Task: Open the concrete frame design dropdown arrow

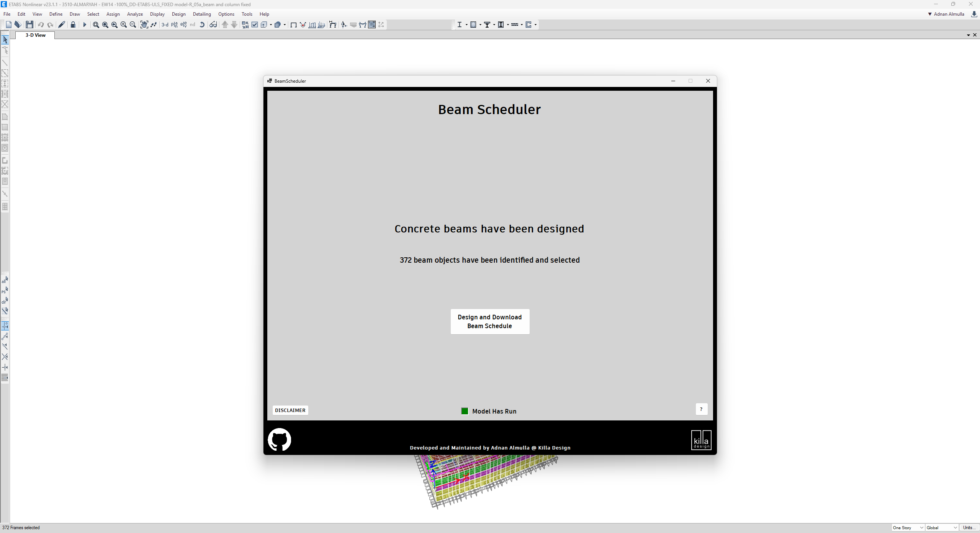Action: [480, 25]
